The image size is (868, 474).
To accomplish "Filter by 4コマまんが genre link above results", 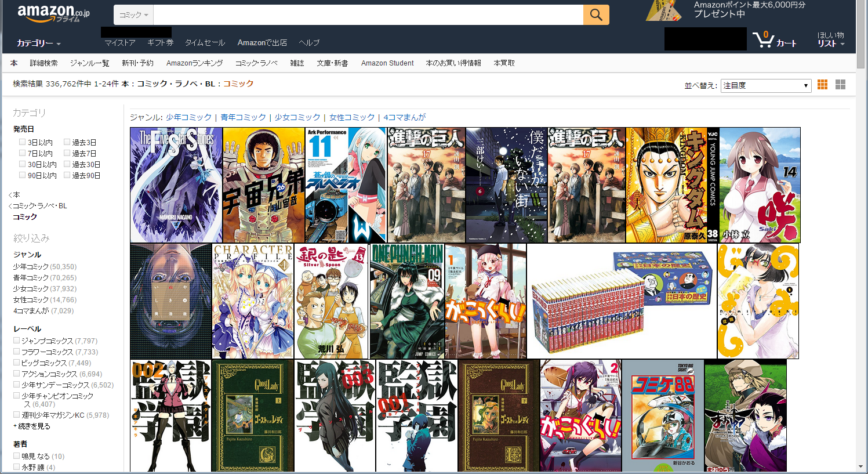I will [x=404, y=117].
